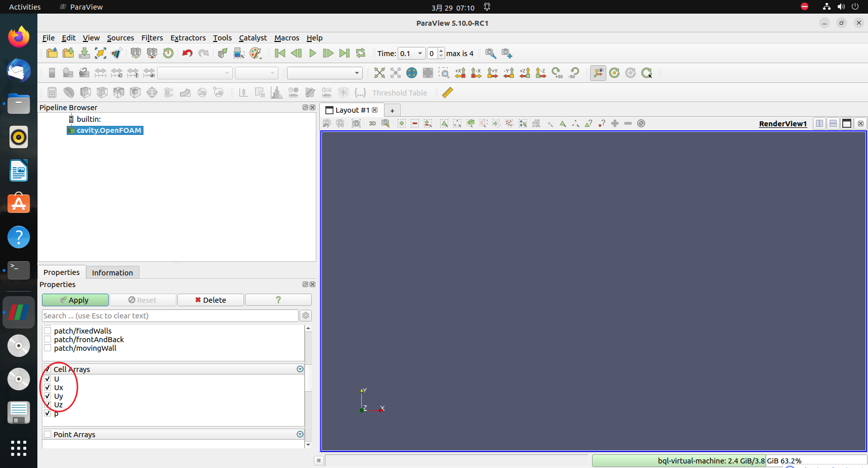Select cavity.OpenFOAM in Pipeline Browser
This screenshot has width=868, height=468.
(105, 130)
